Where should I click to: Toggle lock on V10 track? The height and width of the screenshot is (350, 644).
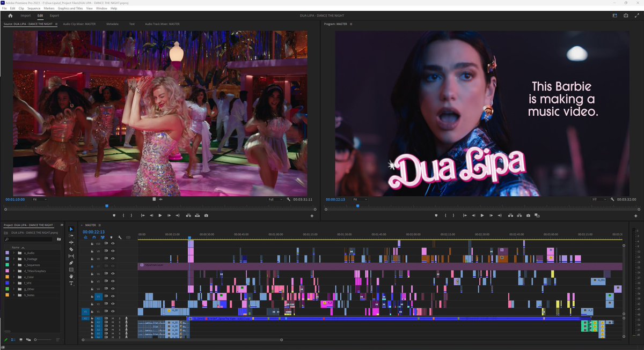(92, 243)
